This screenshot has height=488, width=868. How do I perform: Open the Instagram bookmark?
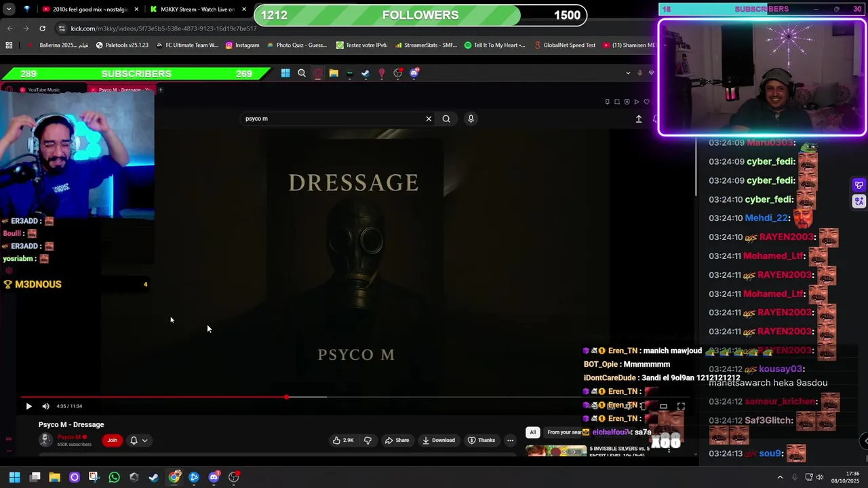[242, 45]
